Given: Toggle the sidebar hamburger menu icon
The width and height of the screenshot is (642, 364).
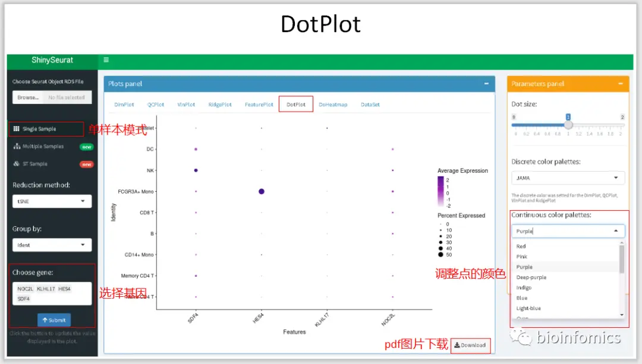Looking at the screenshot, I should tap(106, 60).
